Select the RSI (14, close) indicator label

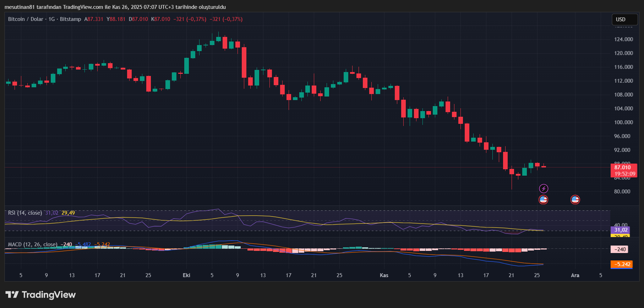pos(25,213)
